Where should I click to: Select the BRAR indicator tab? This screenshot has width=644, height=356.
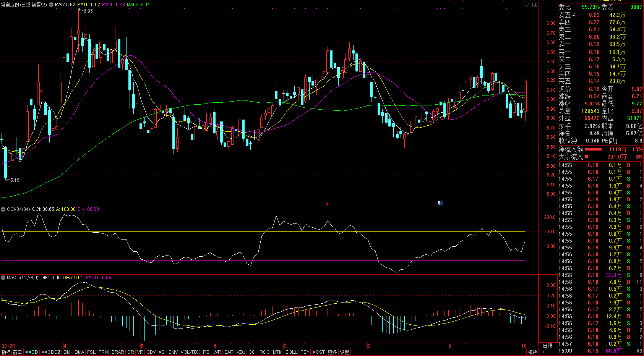click(x=118, y=352)
